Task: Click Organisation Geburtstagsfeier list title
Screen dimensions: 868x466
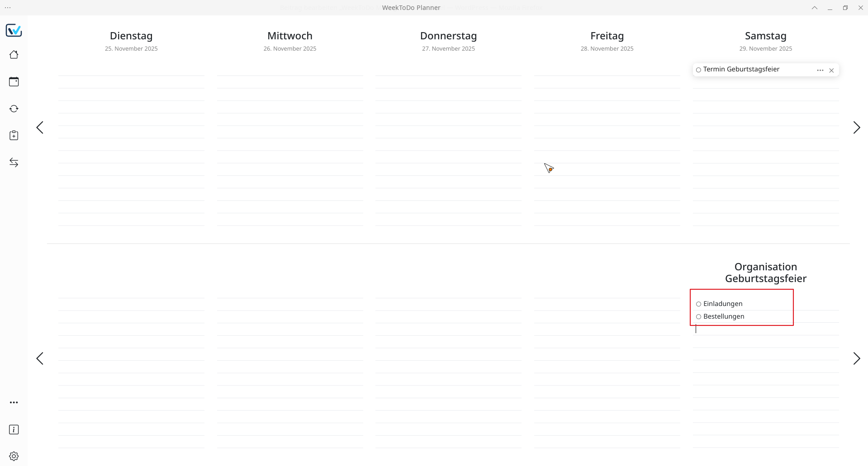Action: coord(765,273)
